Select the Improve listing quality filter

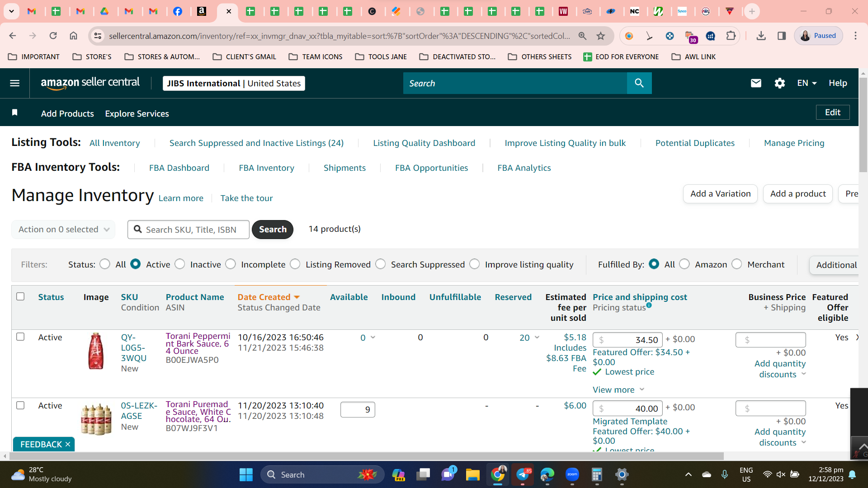[475, 264]
